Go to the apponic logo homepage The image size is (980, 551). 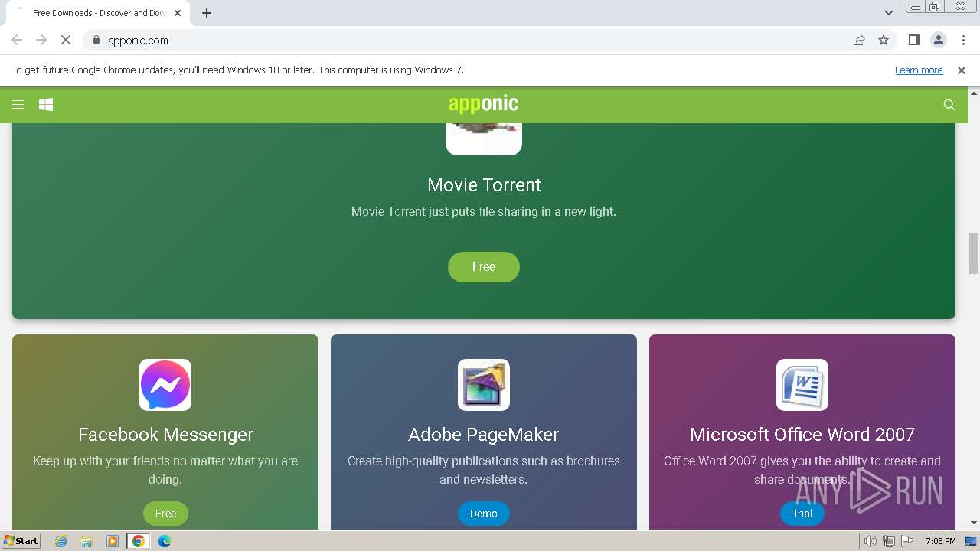coord(483,104)
